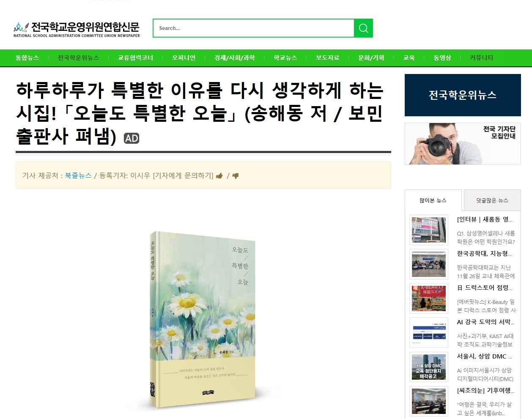Screen dimensions: 532x419
Task: Click the site logo 전국학교운영위원연합신문
Action: (x=77, y=29)
